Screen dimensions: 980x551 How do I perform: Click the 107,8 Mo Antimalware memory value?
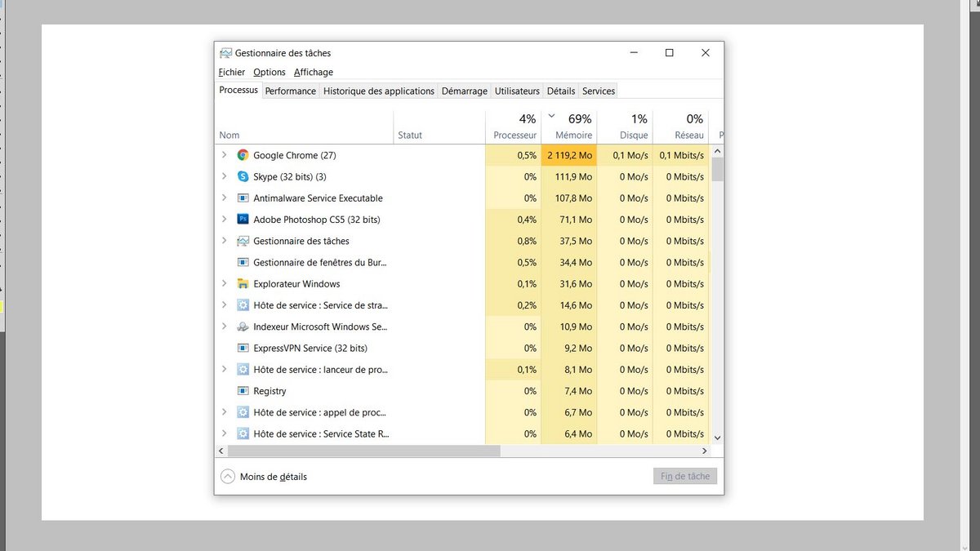tap(573, 198)
